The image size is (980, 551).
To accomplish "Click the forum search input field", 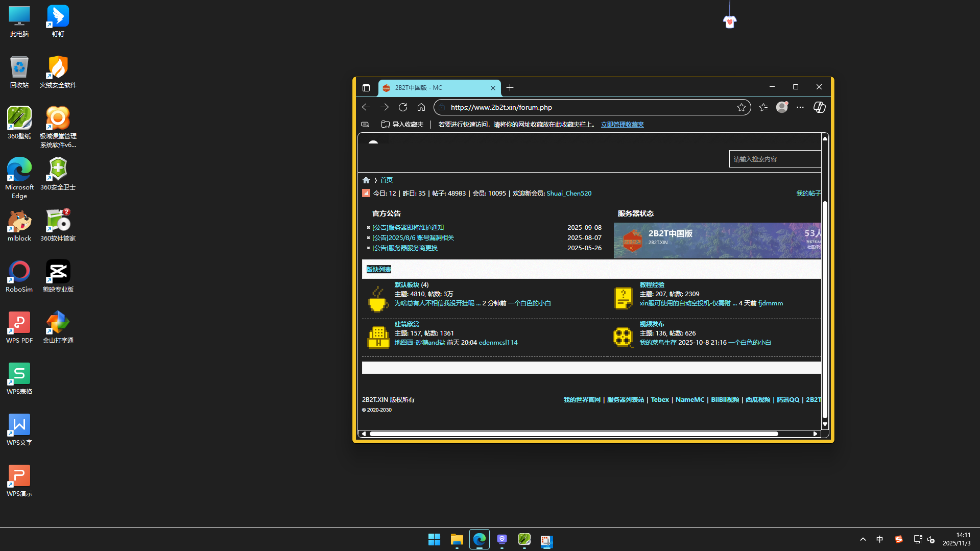I will click(x=775, y=159).
